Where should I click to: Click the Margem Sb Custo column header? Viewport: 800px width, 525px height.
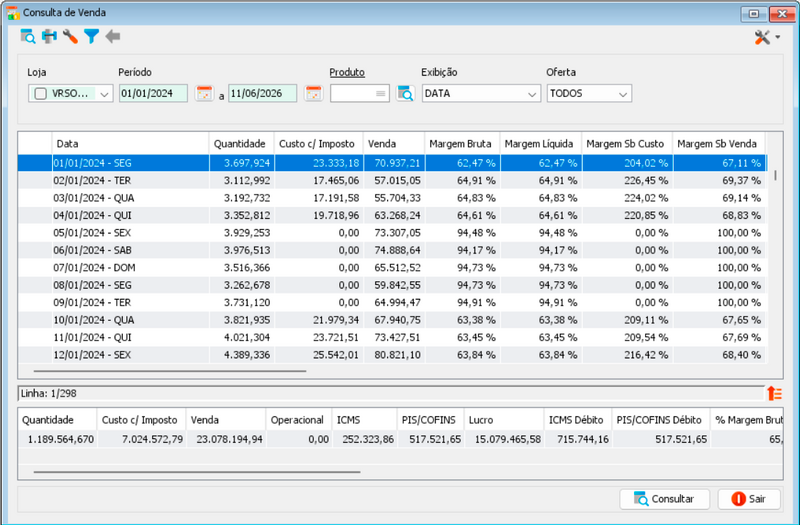[627, 144]
